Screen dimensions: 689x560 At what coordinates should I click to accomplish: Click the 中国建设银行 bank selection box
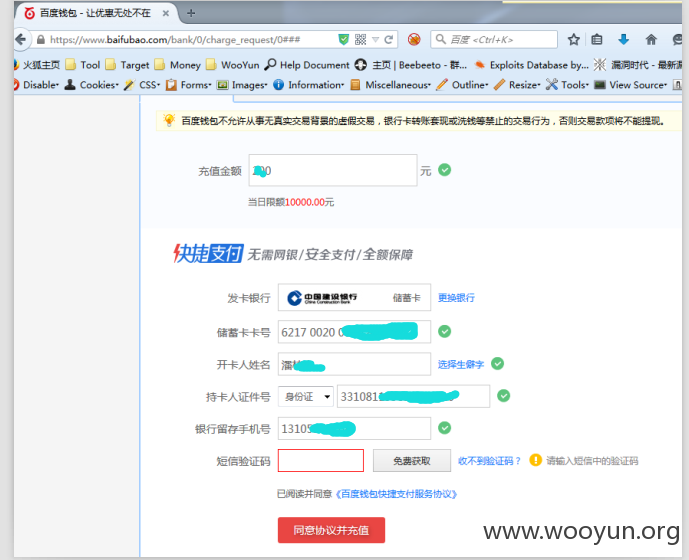point(354,298)
